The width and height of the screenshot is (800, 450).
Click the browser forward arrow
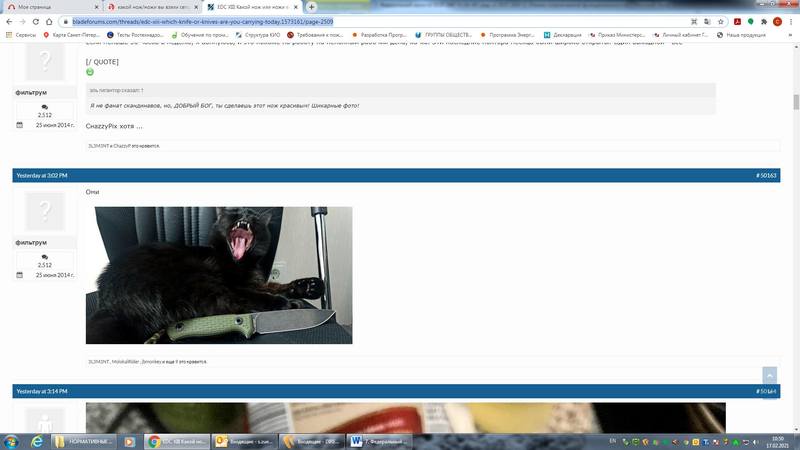pos(22,22)
